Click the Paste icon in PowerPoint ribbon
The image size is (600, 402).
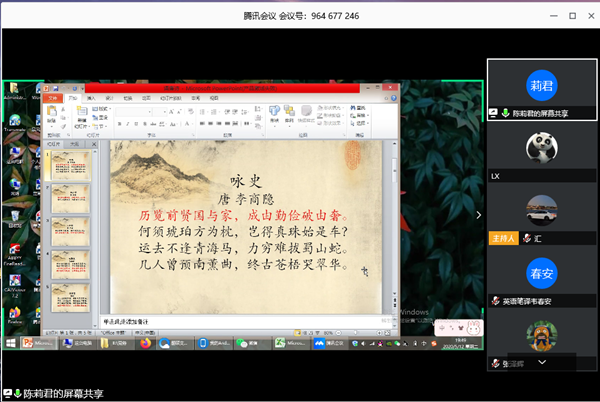pos(52,111)
